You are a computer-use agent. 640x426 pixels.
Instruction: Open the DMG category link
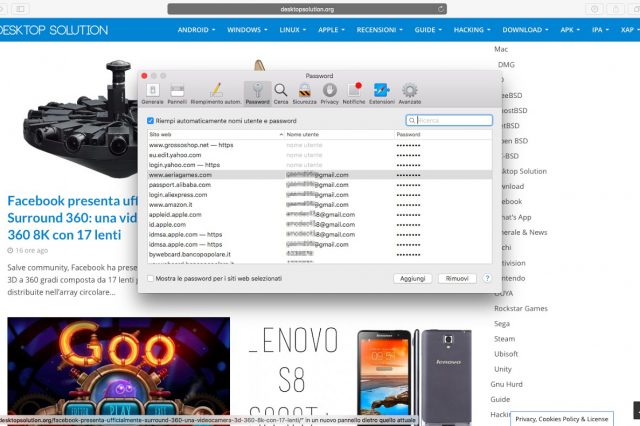coord(506,64)
